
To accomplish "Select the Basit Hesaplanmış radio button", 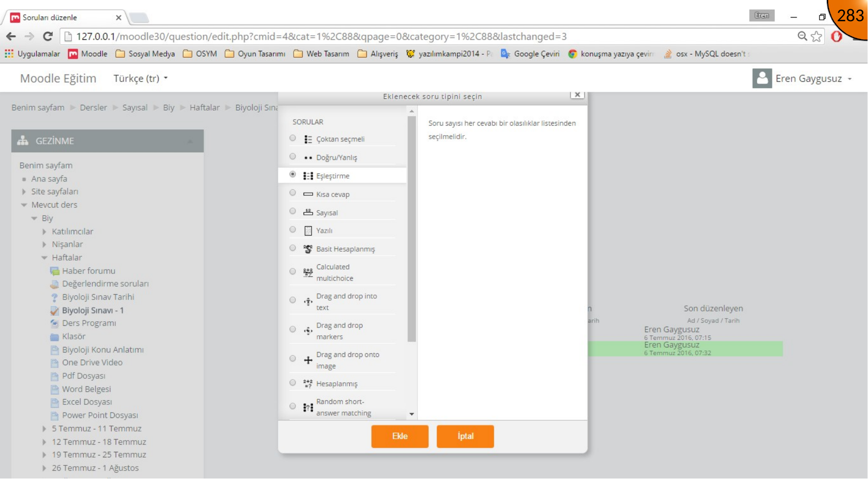I will coord(293,248).
